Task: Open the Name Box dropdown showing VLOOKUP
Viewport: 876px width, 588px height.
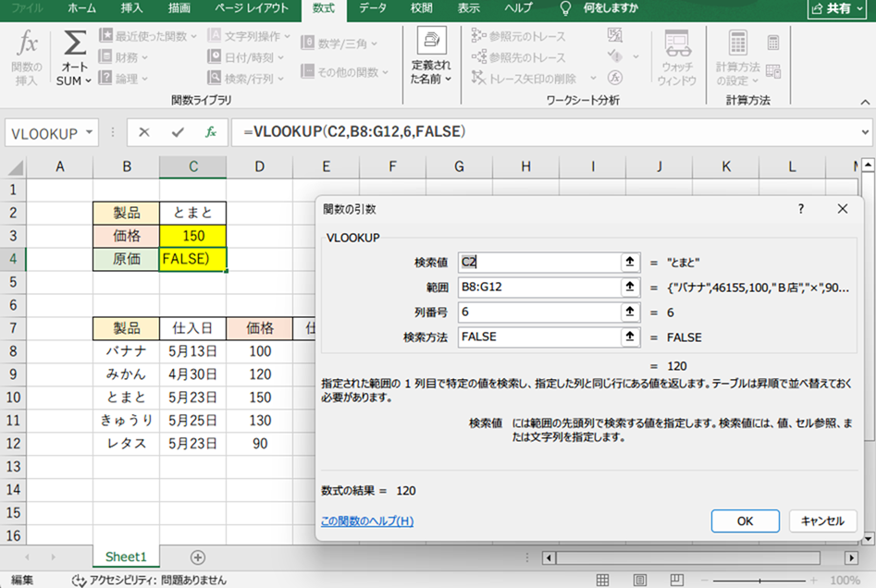Action: click(90, 132)
